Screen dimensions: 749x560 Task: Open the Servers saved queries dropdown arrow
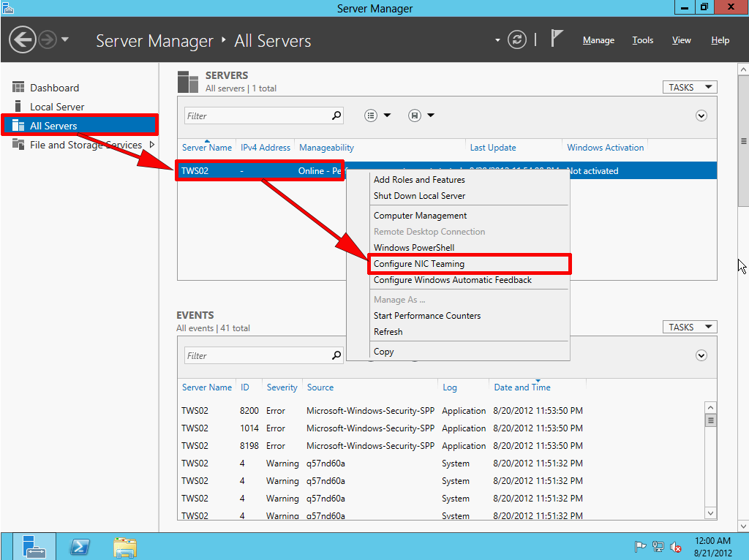[431, 115]
